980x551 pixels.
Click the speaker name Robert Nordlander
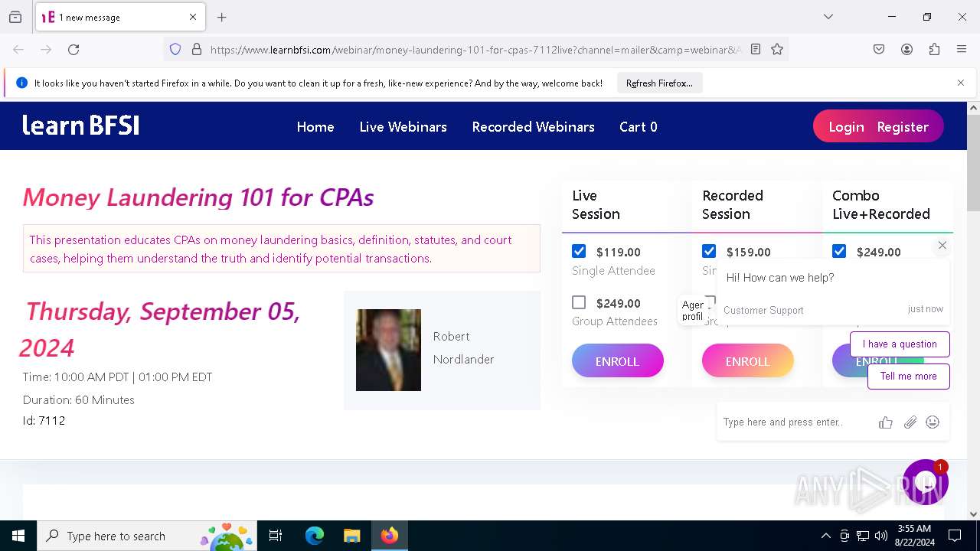click(463, 348)
